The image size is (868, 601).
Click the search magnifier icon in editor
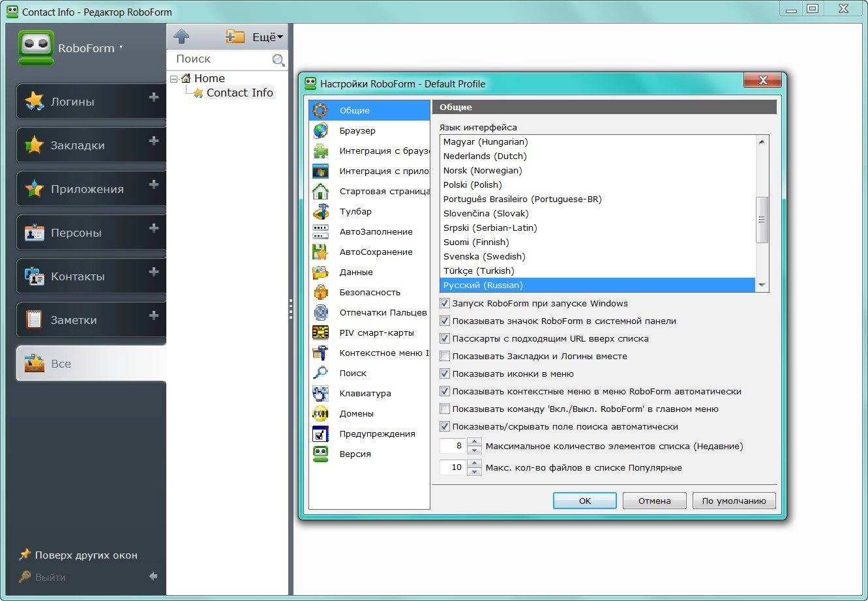pyautogui.click(x=278, y=60)
